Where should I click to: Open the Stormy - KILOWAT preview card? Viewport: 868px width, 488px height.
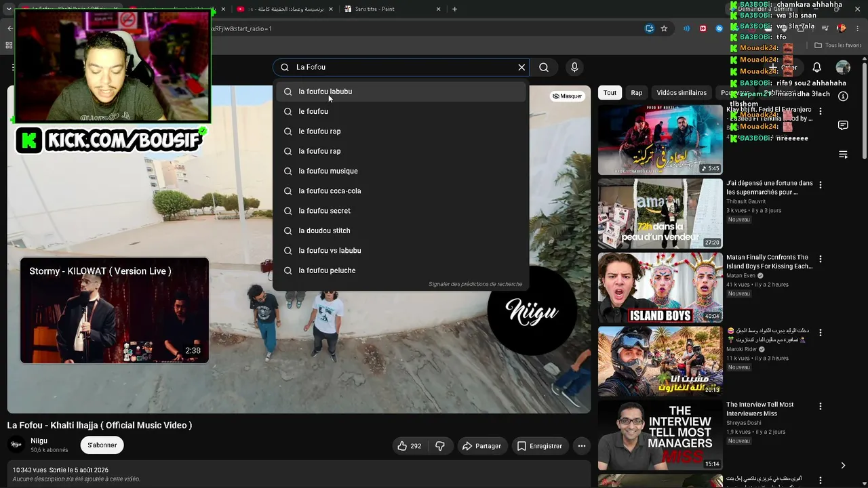pyautogui.click(x=115, y=310)
